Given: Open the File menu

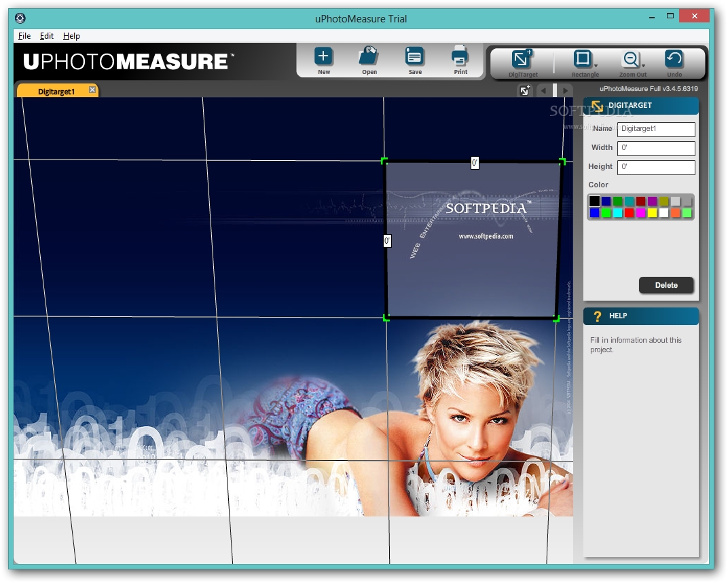Looking at the screenshot, I should click(24, 36).
